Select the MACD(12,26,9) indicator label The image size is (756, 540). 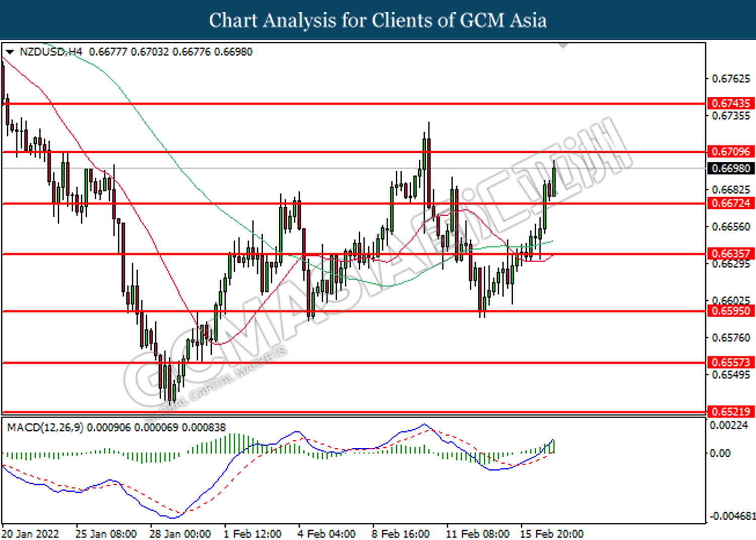[x=45, y=428]
